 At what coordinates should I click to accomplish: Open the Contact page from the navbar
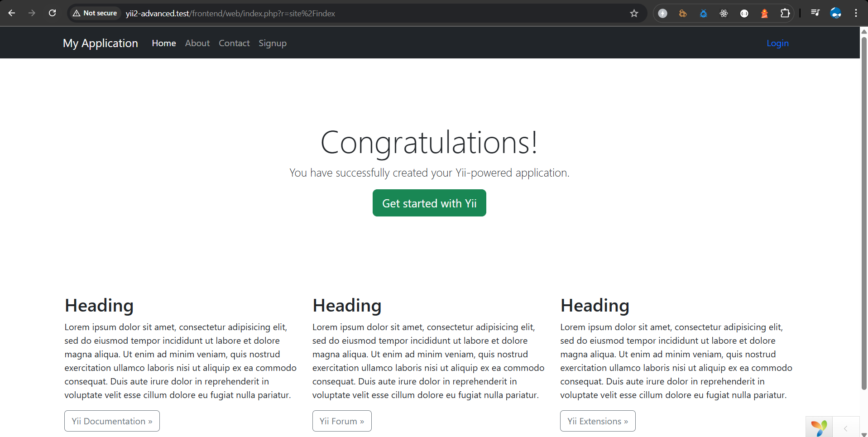click(234, 43)
